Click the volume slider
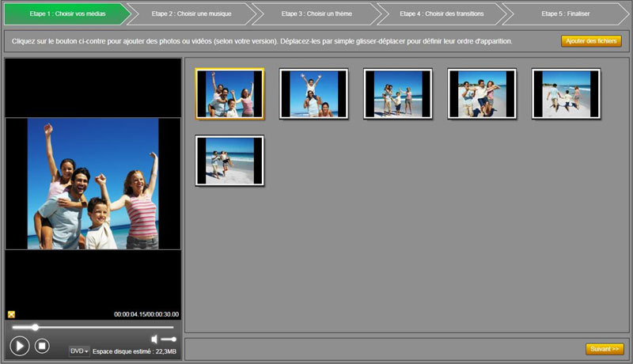 click(x=169, y=339)
